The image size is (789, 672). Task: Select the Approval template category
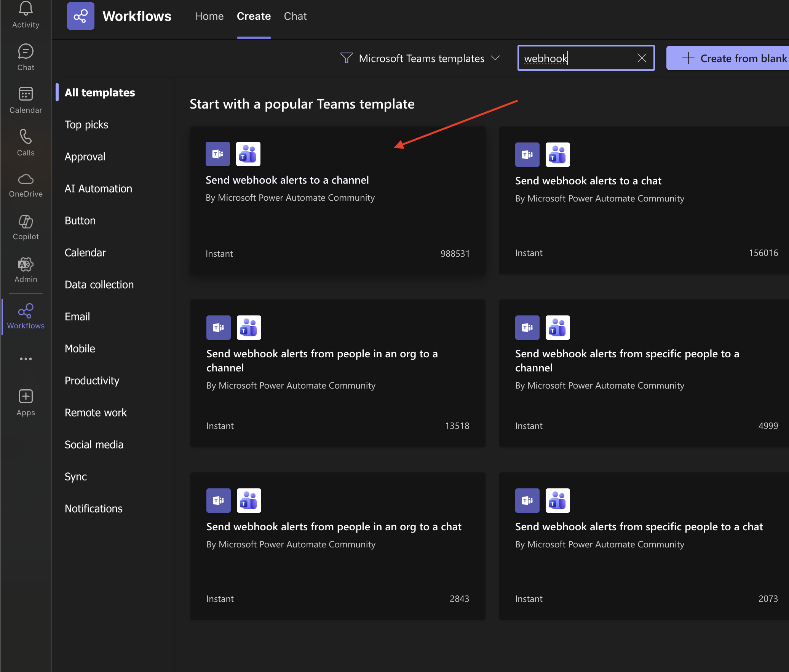tap(85, 157)
